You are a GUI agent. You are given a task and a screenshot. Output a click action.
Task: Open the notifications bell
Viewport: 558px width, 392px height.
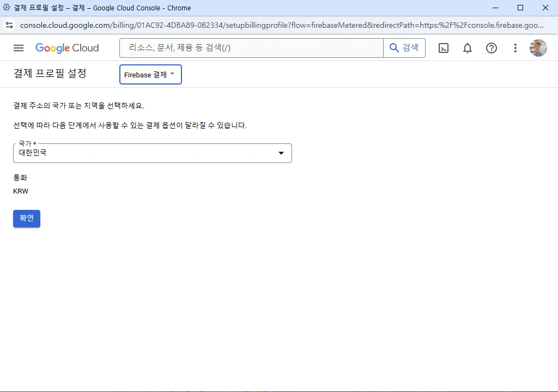[x=467, y=48]
